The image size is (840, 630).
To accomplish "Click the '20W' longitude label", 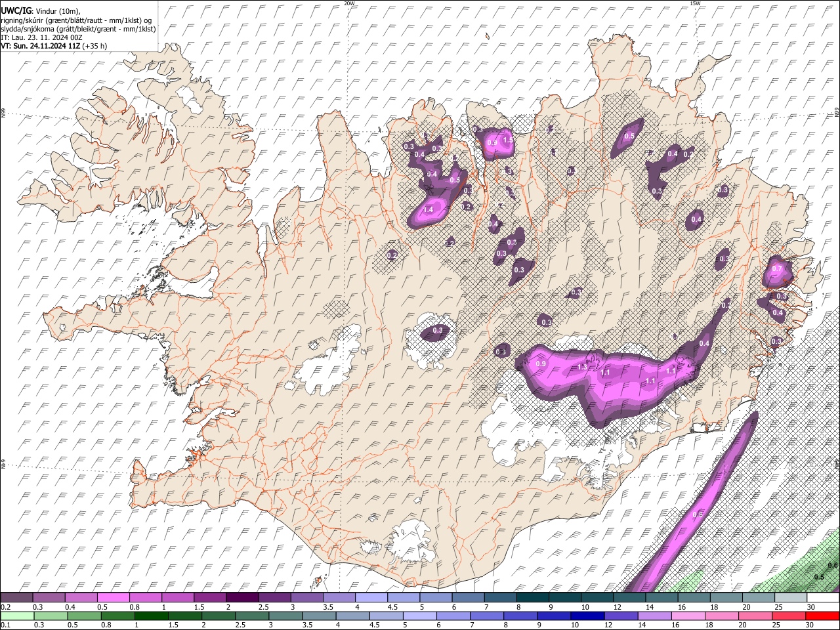I will click(349, 3).
